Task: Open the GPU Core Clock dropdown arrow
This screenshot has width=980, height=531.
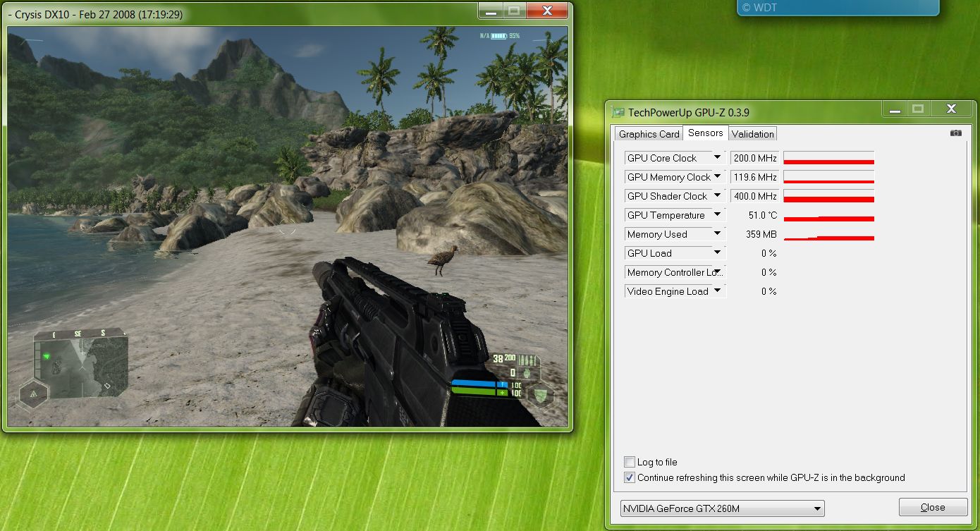Action: (x=717, y=157)
